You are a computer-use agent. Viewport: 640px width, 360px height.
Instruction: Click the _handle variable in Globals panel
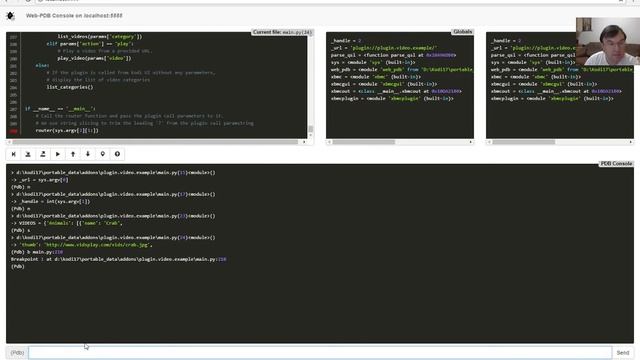pos(346,41)
